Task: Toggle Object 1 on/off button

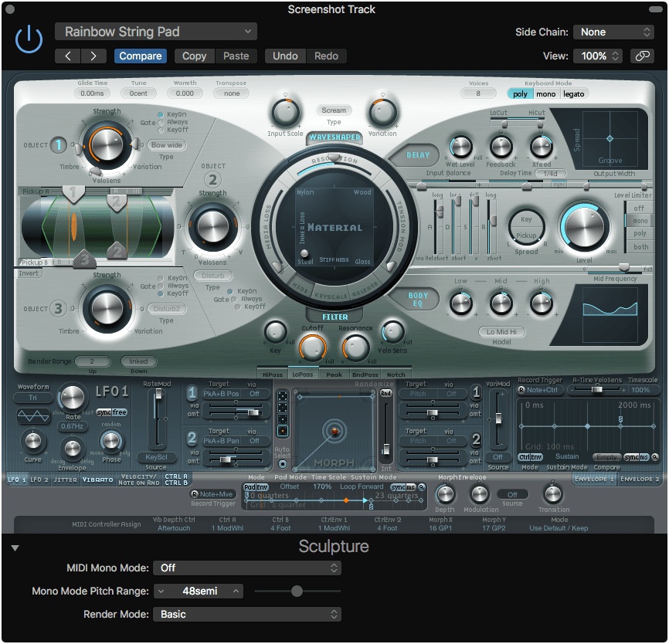Action: pyautogui.click(x=59, y=144)
